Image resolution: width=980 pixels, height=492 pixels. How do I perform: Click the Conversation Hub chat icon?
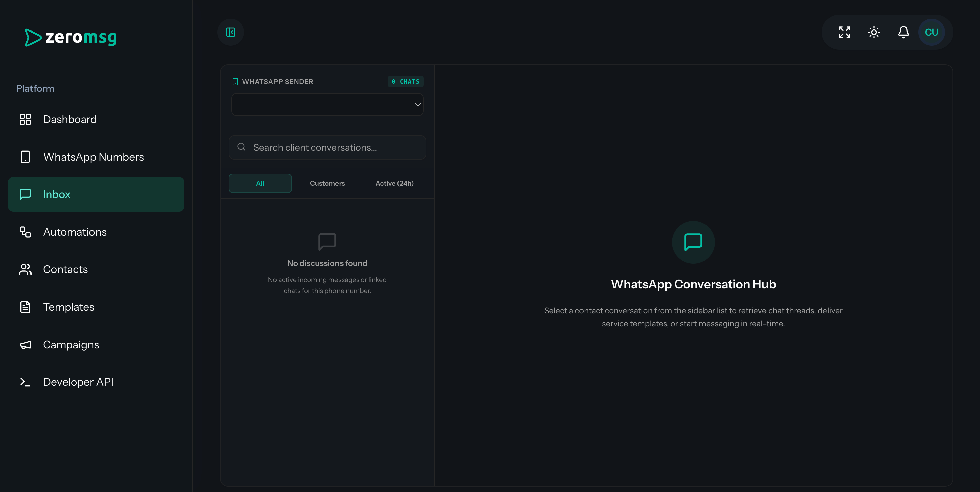tap(693, 242)
